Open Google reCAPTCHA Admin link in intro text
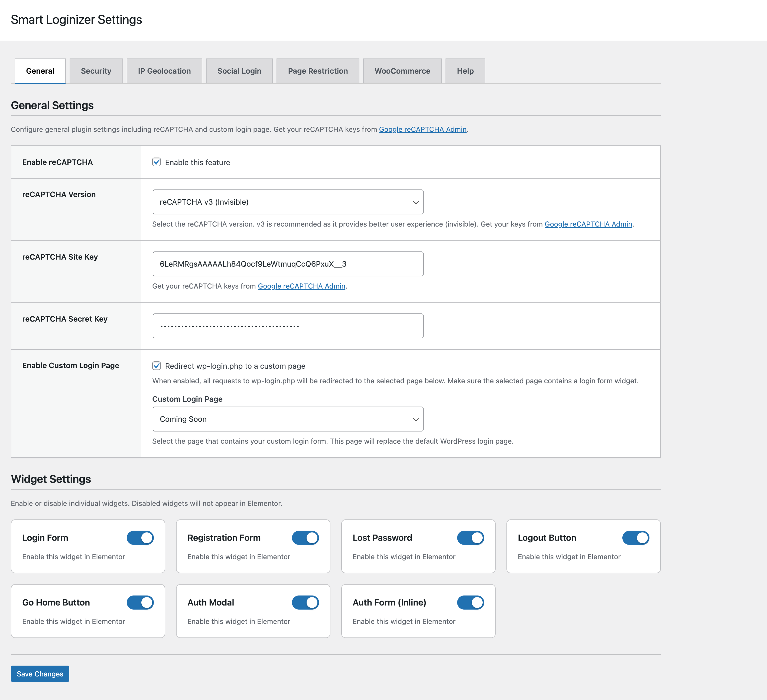Screen dimensions: 767x700 tap(423, 129)
